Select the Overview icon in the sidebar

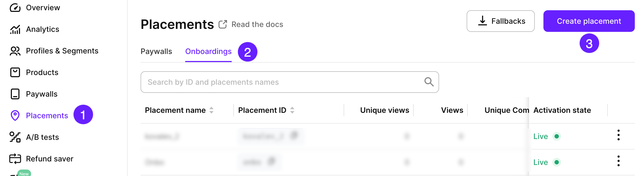15,7
